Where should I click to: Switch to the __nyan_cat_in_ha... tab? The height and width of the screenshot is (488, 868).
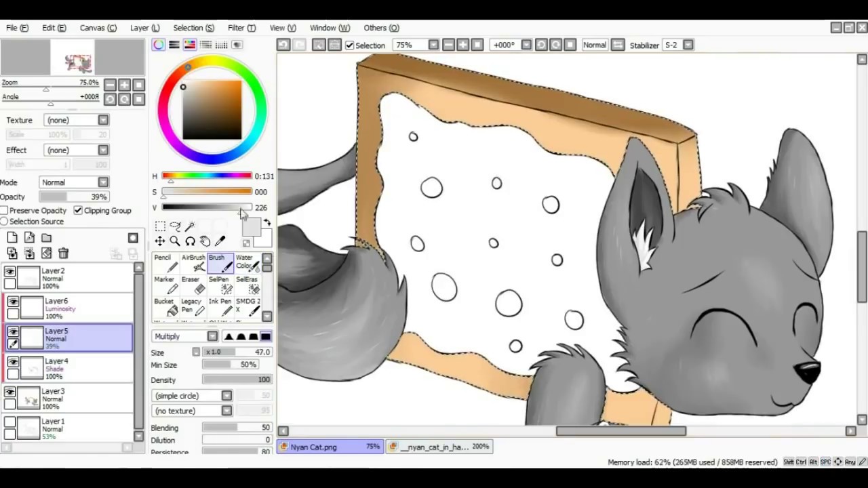tap(439, 447)
